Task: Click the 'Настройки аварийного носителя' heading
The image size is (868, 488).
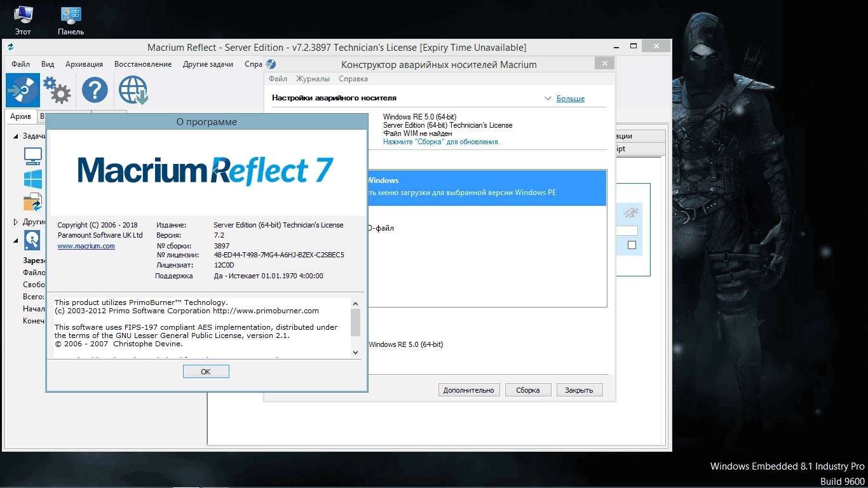Action: click(334, 98)
